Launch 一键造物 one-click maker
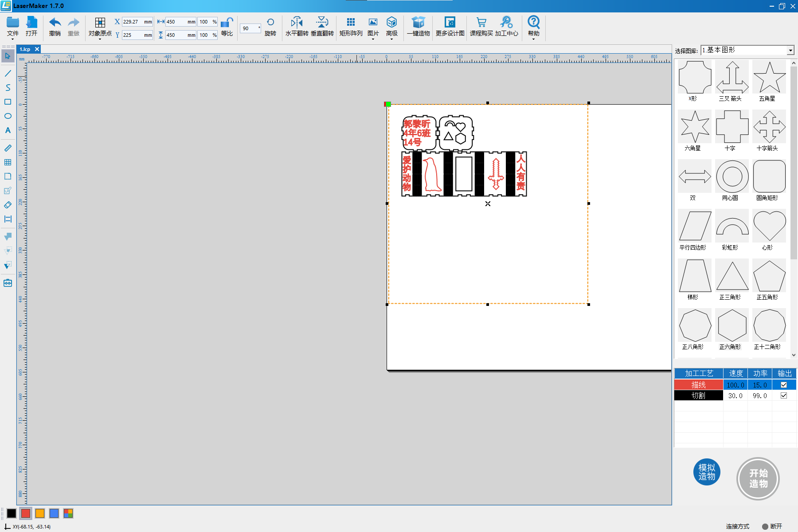798x532 pixels. coord(419,22)
